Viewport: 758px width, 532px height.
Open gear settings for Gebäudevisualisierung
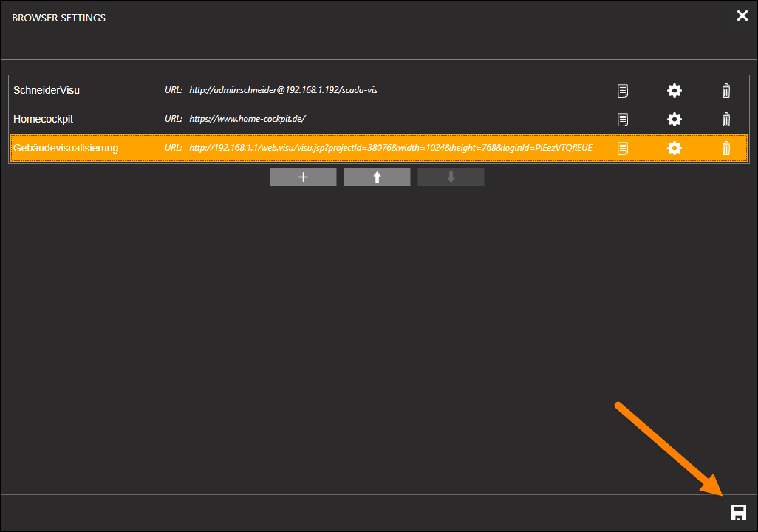[674, 149]
